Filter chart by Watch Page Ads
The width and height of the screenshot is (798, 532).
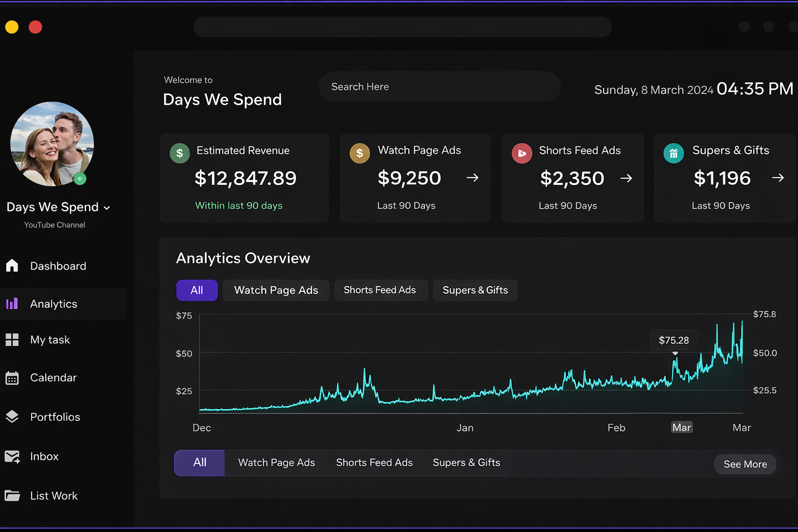[276, 290]
